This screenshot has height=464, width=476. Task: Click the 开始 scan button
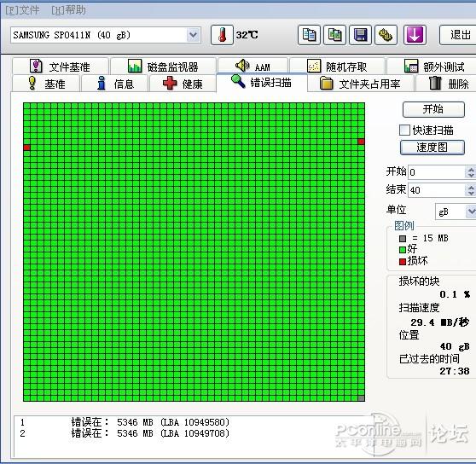click(433, 109)
